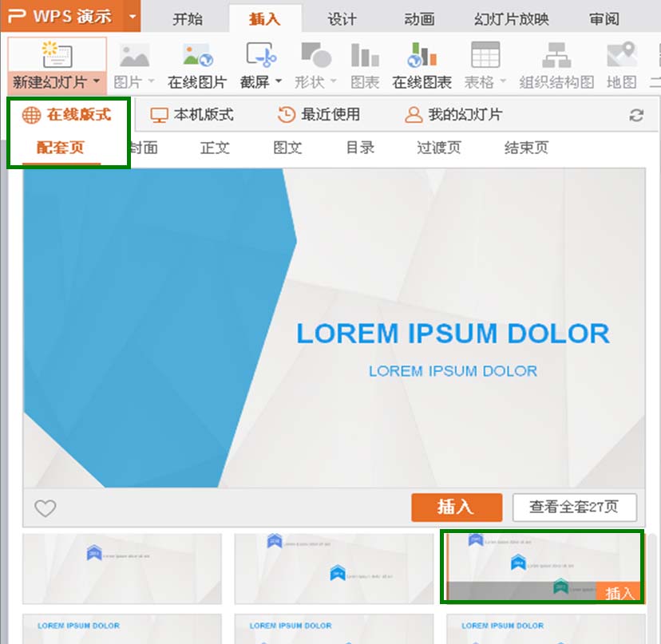Expand the 截屏 dropdown arrow

(279, 82)
